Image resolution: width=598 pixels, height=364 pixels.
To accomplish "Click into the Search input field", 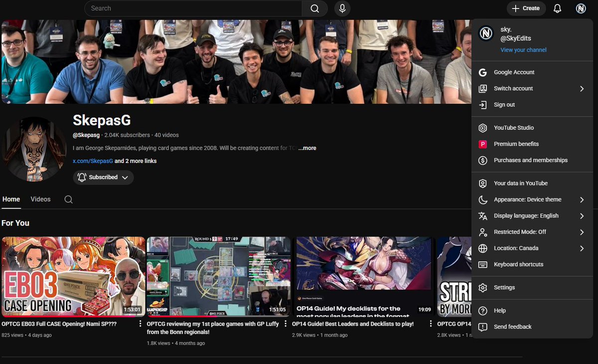I will tap(193, 8).
